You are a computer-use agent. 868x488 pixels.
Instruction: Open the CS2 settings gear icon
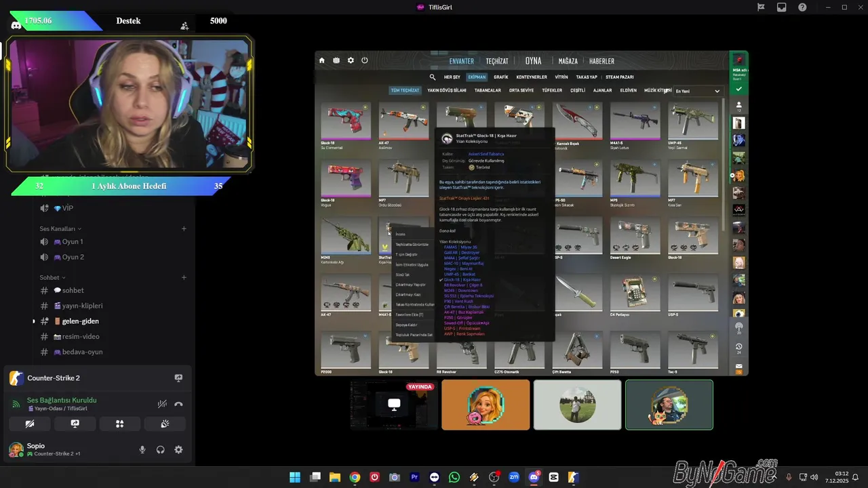351,60
